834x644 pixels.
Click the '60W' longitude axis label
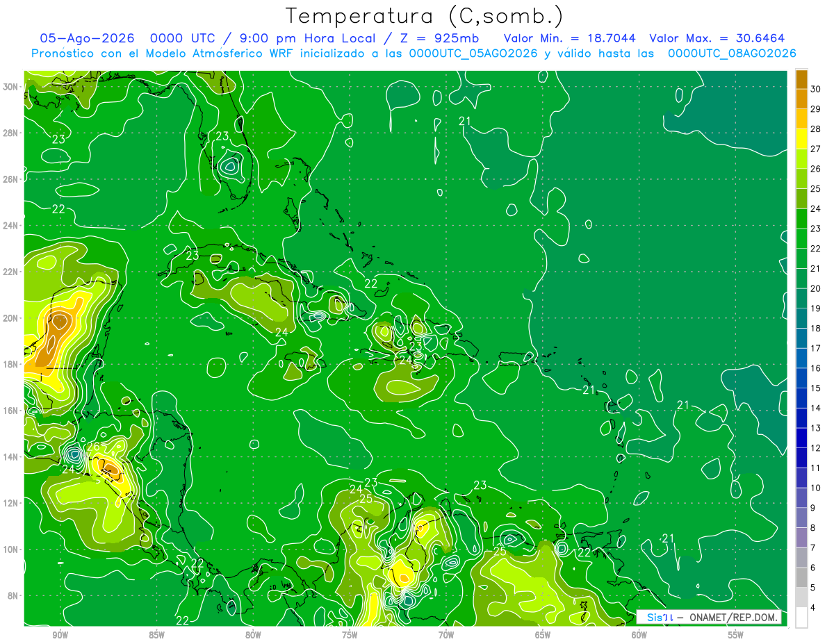tap(639, 635)
